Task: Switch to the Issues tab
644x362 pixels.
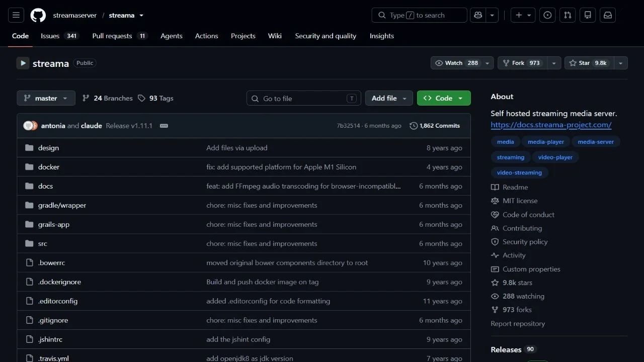Action: pyautogui.click(x=60, y=36)
